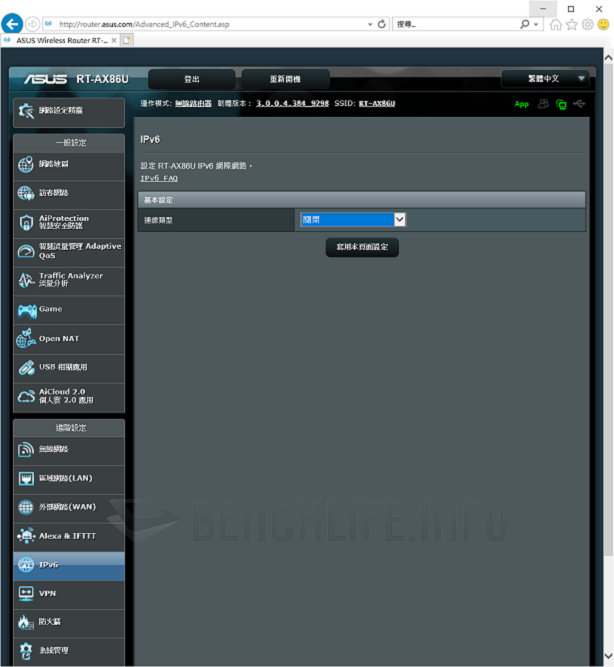Click the smiley feedback icon
Screen dimensions: 614x667
pyautogui.click(x=603, y=24)
